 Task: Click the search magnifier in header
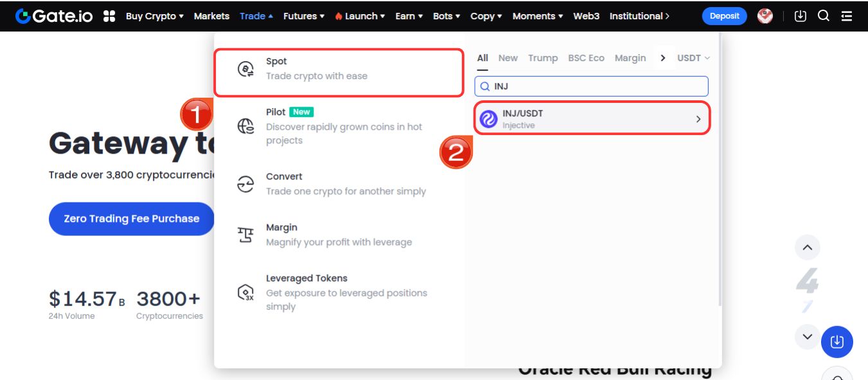[824, 16]
